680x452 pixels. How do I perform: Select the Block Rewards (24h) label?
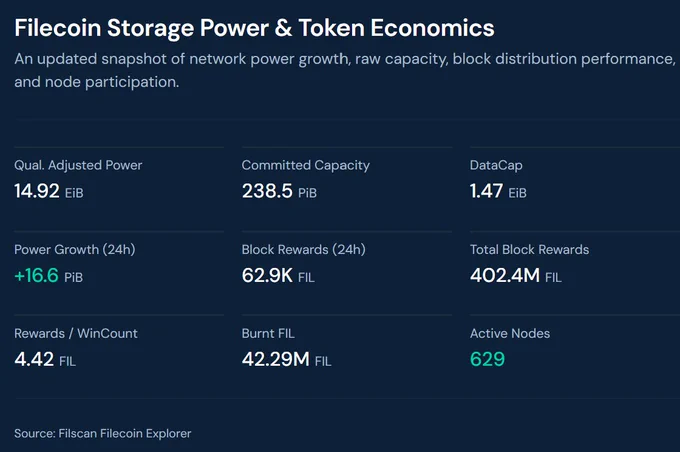click(304, 249)
